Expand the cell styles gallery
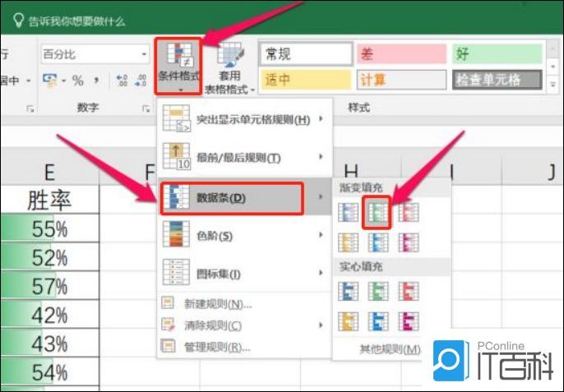Screen dimensions: 564x392 coord(552,85)
